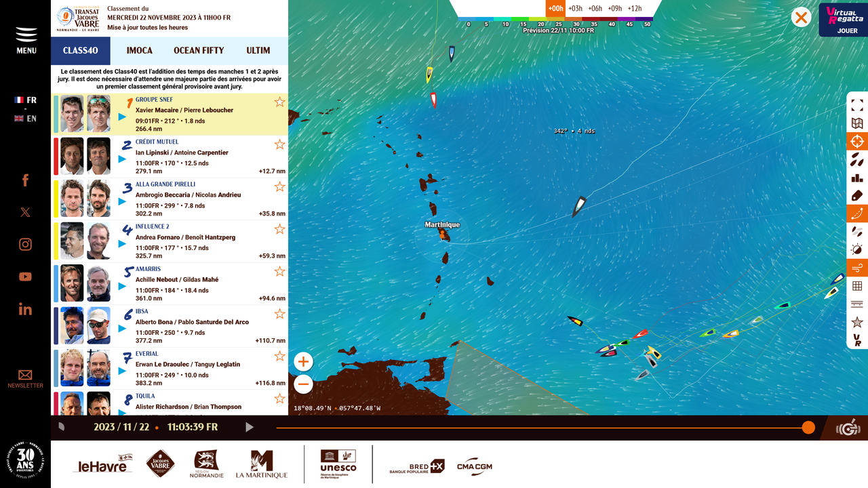Image resolution: width=868 pixels, height=488 pixels.
Task: Click the Transat Jacques Vabre logo
Action: 79,18
